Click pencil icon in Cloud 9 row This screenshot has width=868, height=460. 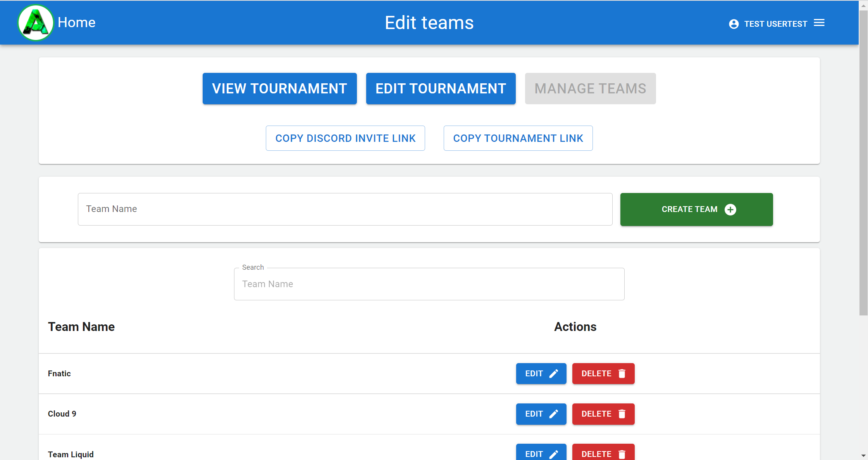coord(554,414)
